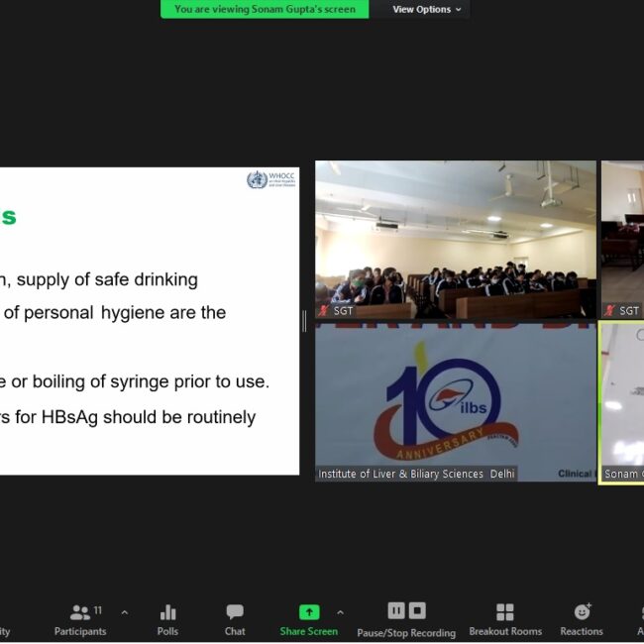
Task: Open the Reactions menu
Action: coord(582,618)
